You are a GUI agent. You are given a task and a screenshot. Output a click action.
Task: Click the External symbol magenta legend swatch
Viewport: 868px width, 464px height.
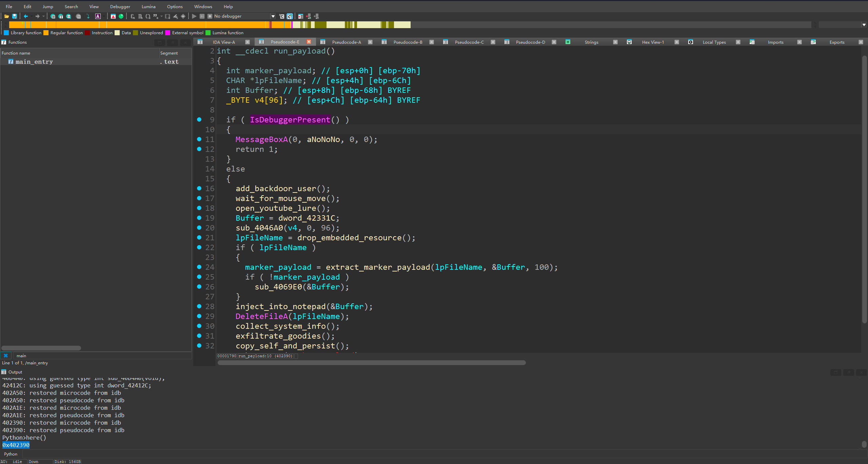(x=167, y=33)
